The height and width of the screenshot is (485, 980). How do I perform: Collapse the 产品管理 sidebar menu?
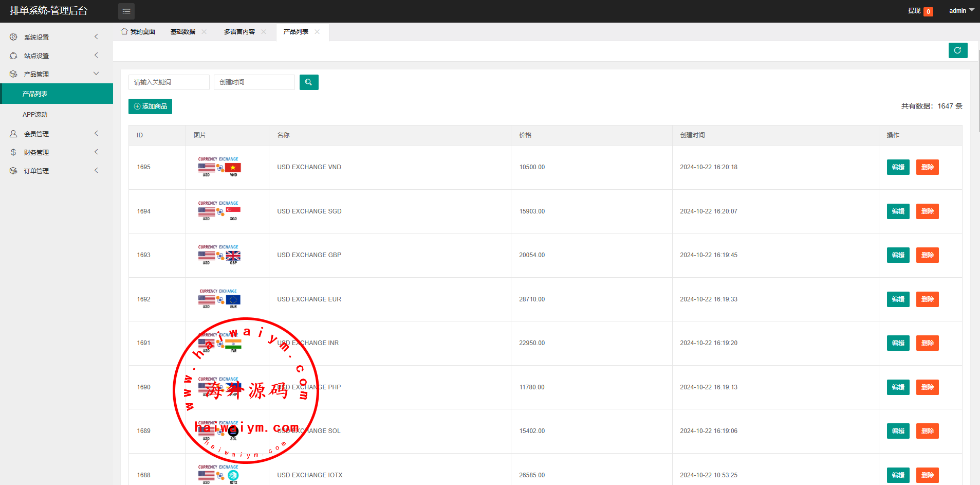coord(57,74)
